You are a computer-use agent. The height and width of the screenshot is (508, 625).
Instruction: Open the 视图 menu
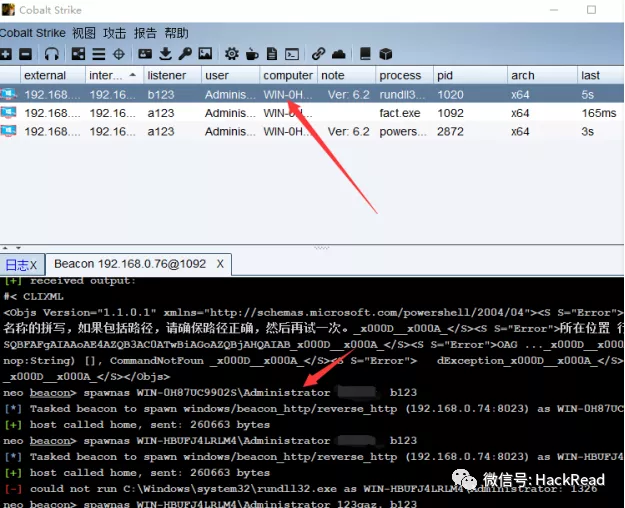(84, 33)
